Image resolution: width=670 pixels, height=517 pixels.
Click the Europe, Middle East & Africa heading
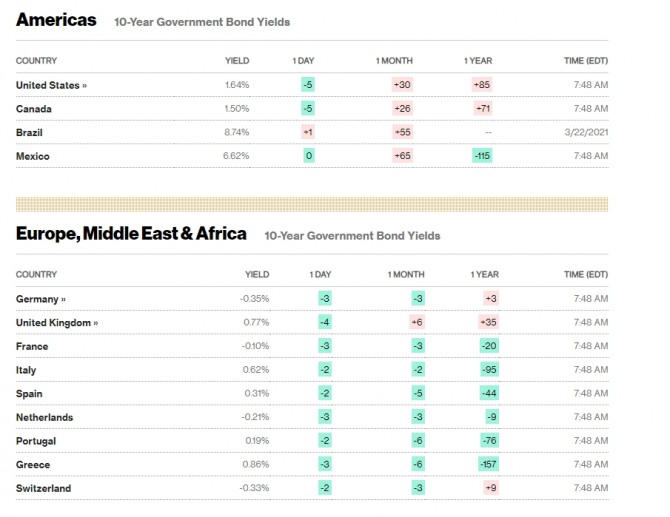131,234
